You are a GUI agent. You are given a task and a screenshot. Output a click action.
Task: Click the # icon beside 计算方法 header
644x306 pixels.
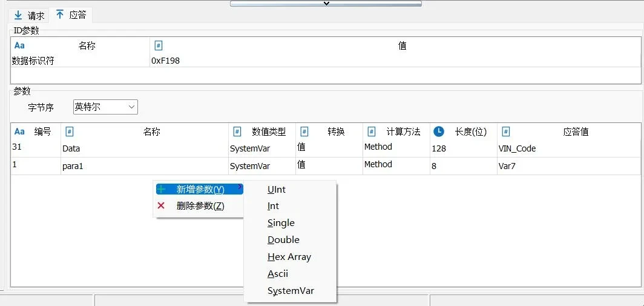point(371,131)
